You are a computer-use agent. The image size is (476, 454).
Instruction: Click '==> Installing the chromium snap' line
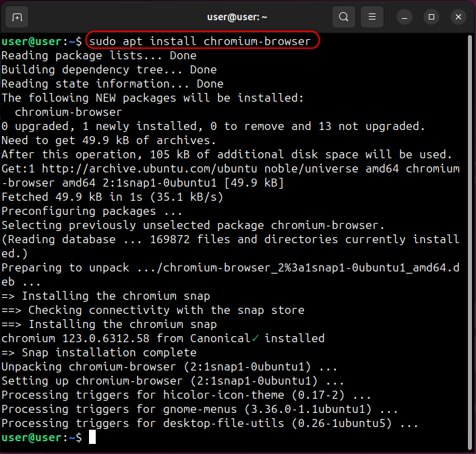(109, 325)
